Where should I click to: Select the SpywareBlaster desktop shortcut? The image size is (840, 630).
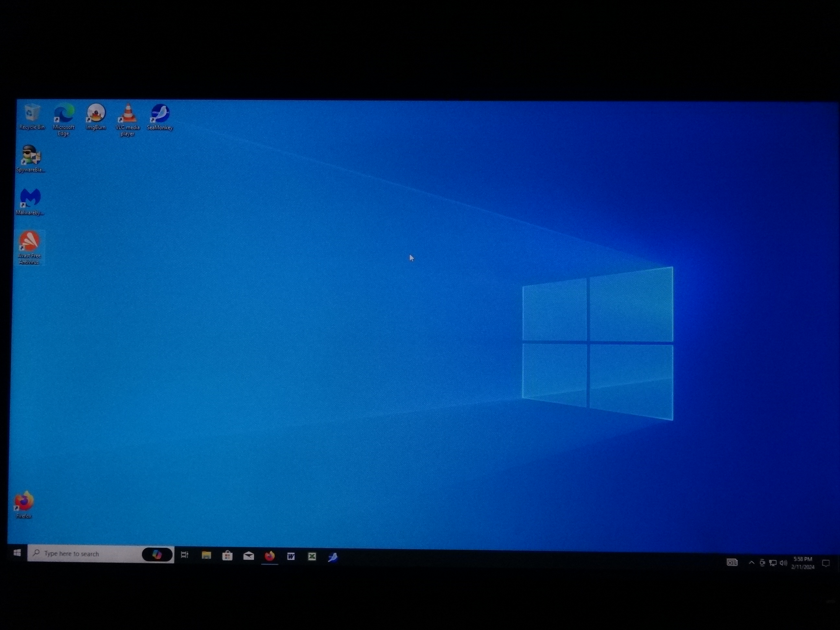coord(31,159)
